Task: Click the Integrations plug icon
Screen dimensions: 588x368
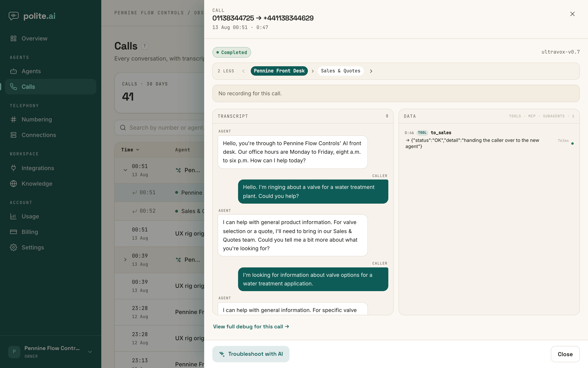Action: [13, 168]
